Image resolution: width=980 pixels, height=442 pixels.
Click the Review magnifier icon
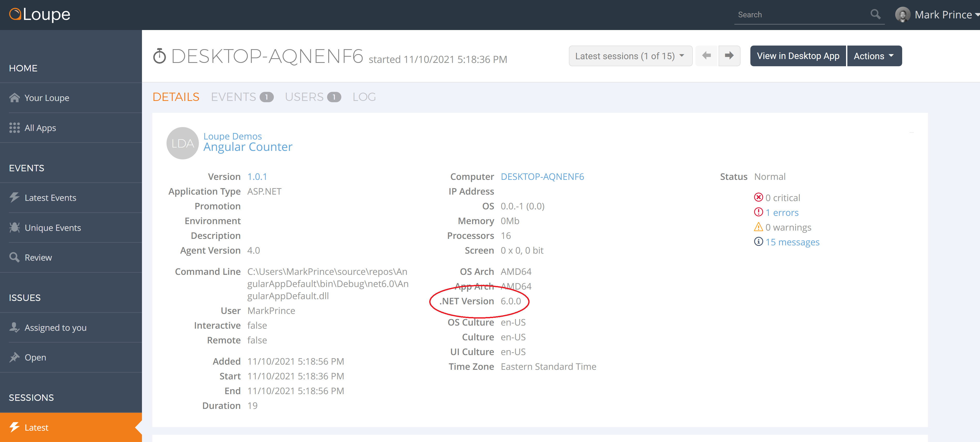(14, 257)
